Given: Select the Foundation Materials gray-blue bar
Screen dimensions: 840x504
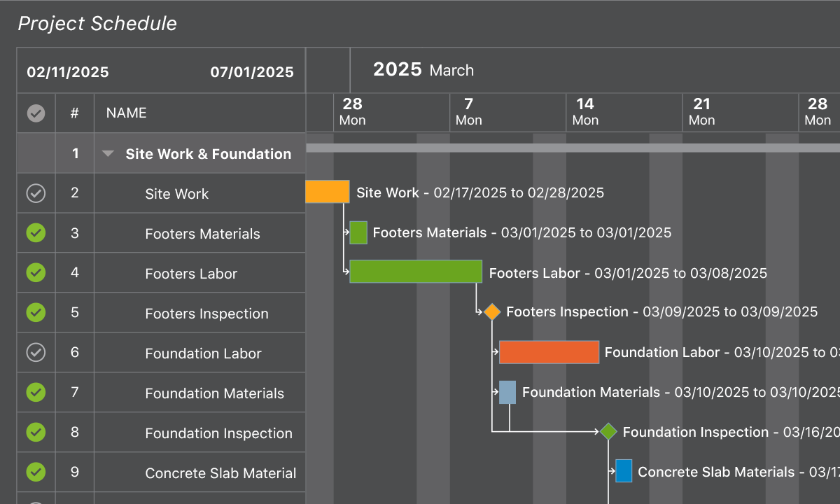Looking at the screenshot, I should tap(507, 393).
